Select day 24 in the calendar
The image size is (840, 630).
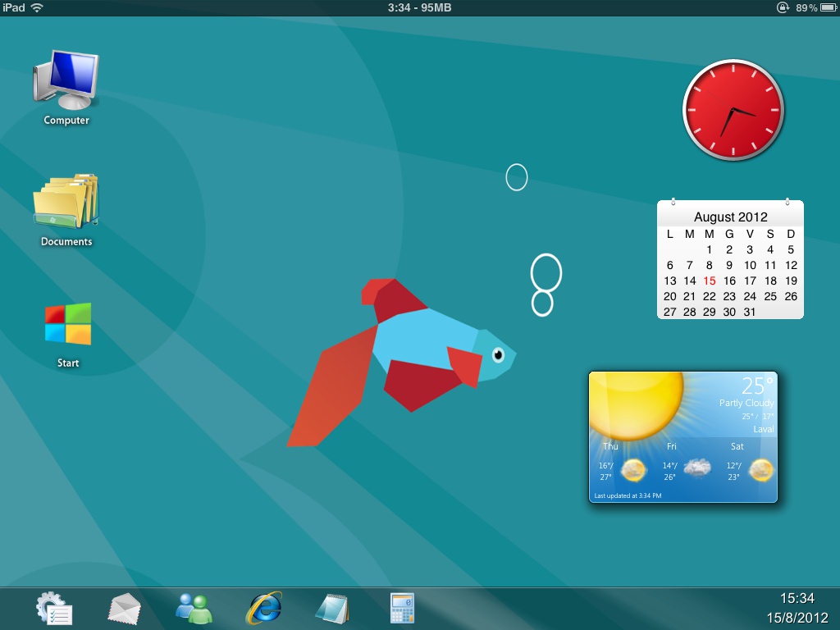(750, 296)
